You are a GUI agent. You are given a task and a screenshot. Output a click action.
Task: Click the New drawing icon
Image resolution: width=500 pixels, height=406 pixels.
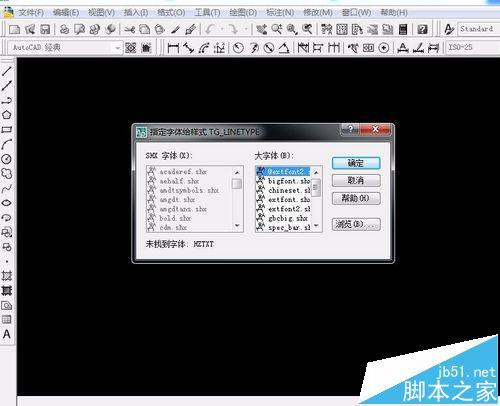pos(14,30)
